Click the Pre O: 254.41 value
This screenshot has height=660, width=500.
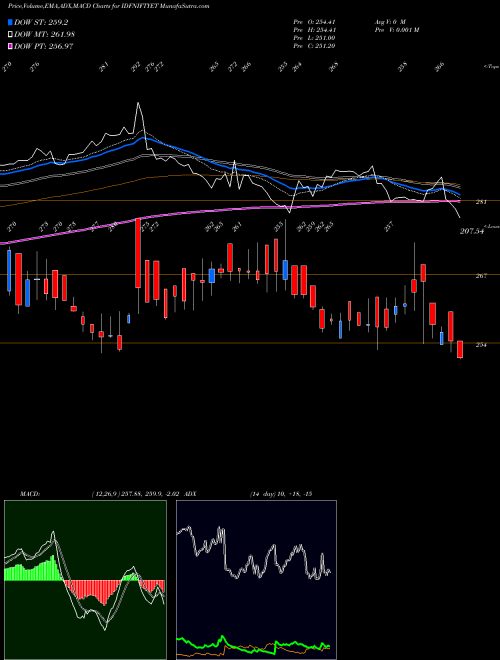coord(314,21)
